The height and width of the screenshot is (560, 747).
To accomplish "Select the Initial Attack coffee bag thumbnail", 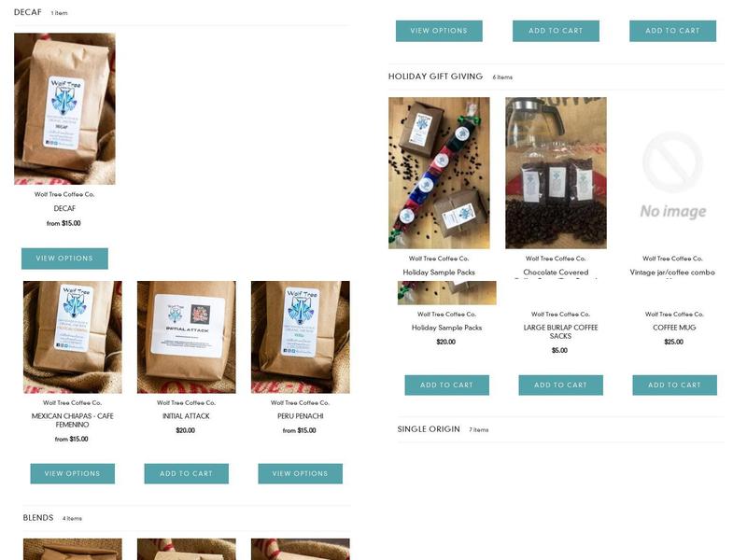I will pyautogui.click(x=186, y=337).
